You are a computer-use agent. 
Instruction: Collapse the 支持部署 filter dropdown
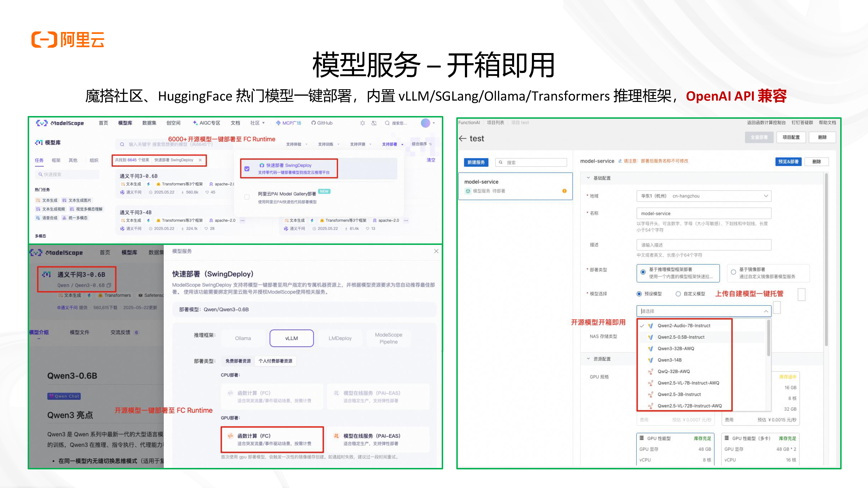tap(392, 144)
